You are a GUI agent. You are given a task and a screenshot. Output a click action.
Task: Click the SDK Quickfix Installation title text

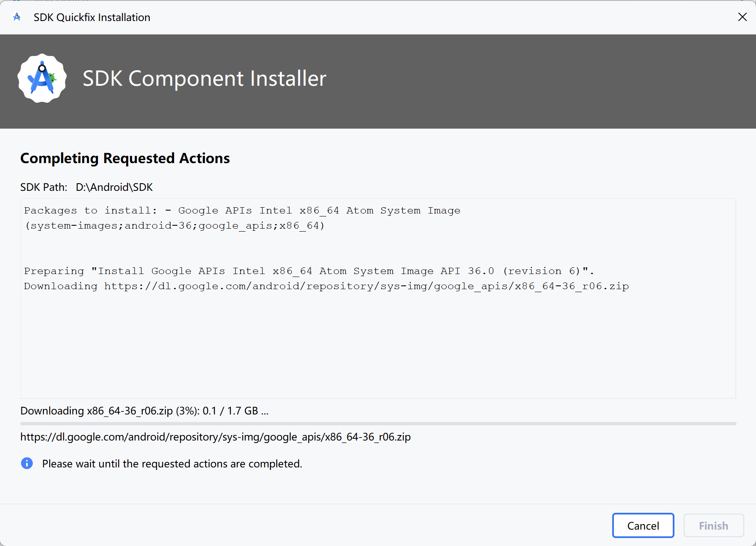pos(92,17)
